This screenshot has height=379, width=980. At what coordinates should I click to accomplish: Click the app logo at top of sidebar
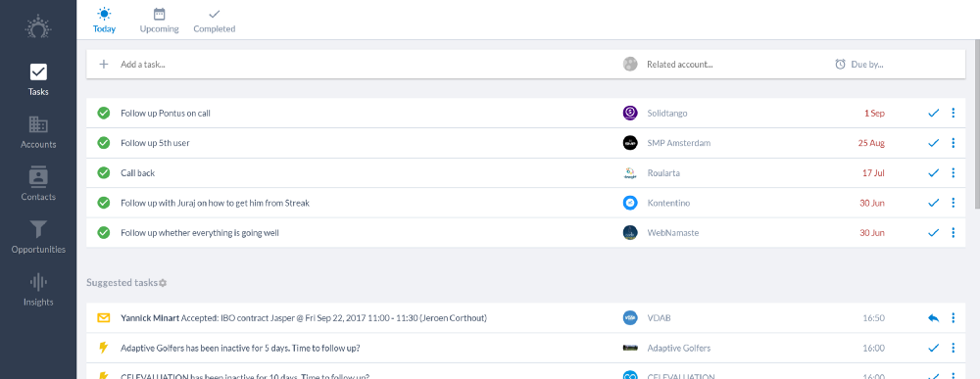click(x=38, y=28)
